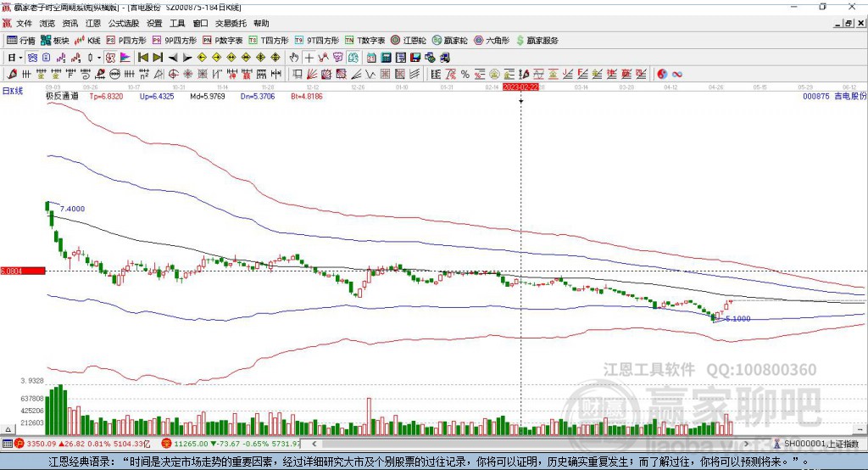868x470 pixels.
Task: Toggle the crosshair cursor button
Action: [309, 58]
